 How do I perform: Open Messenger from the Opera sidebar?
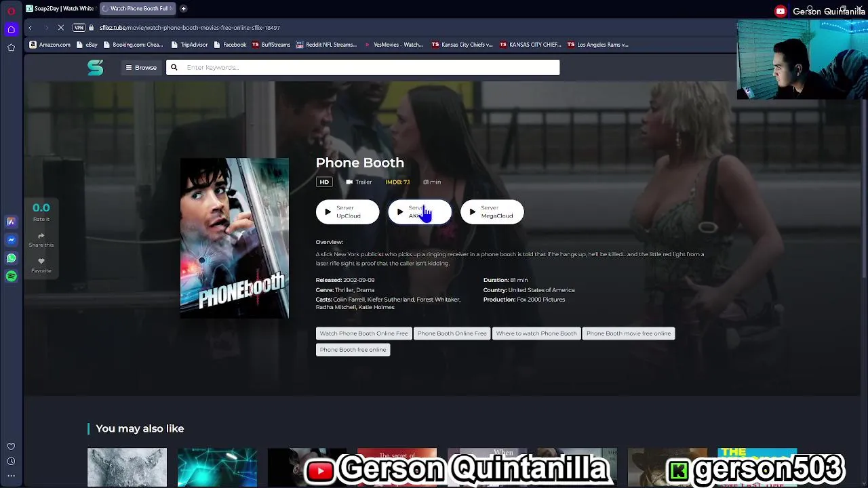point(11,240)
